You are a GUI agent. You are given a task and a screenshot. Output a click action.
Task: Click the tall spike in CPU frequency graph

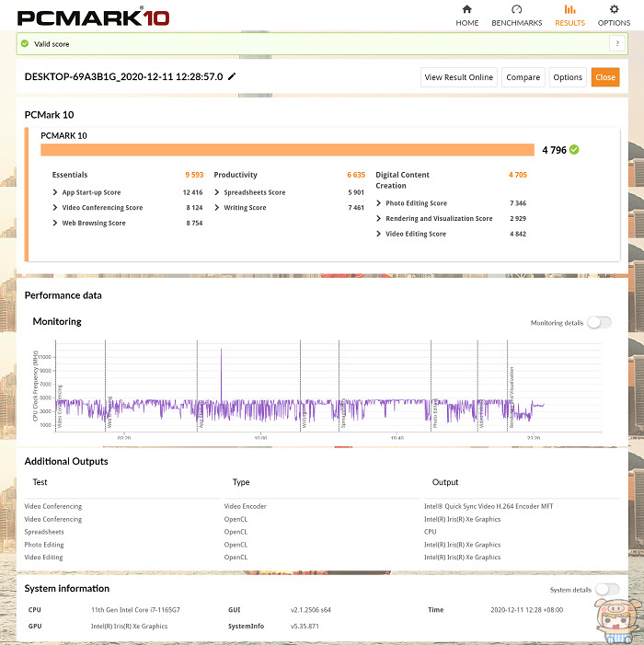[x=221, y=373]
